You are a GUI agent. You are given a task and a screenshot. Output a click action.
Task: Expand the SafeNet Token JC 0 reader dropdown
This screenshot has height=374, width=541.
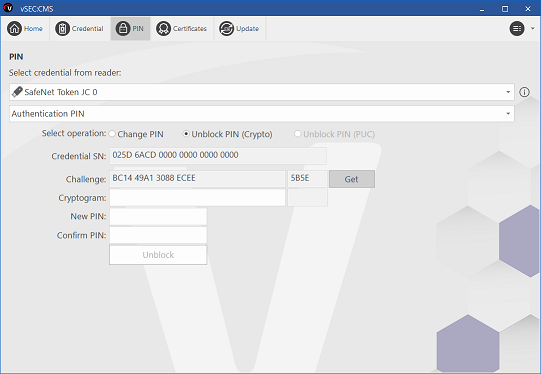click(508, 92)
